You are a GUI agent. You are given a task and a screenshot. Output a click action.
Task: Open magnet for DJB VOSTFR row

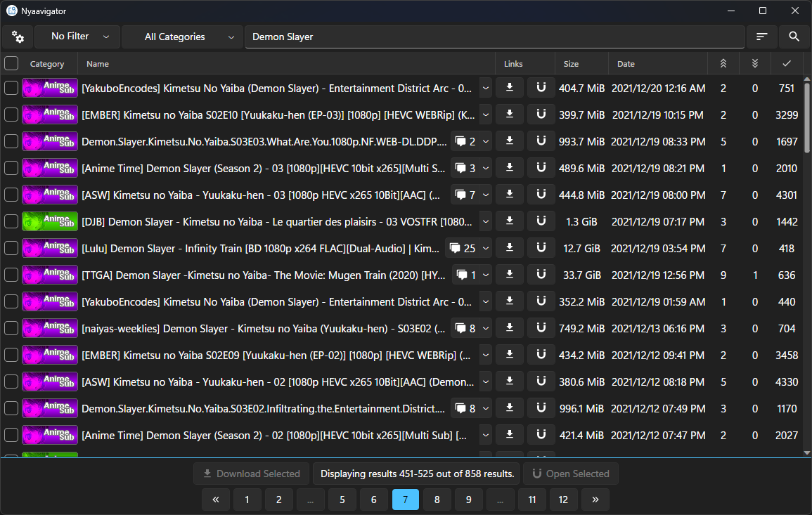(x=541, y=221)
